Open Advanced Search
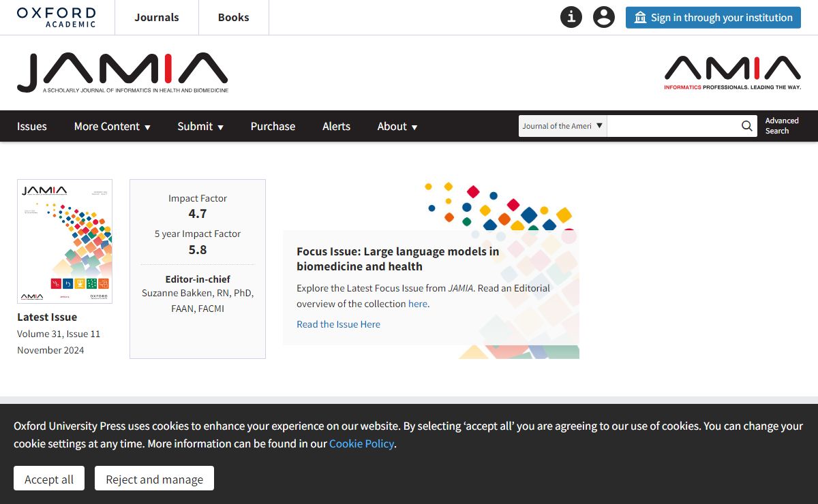This screenshot has width=818, height=504. pyautogui.click(x=782, y=126)
